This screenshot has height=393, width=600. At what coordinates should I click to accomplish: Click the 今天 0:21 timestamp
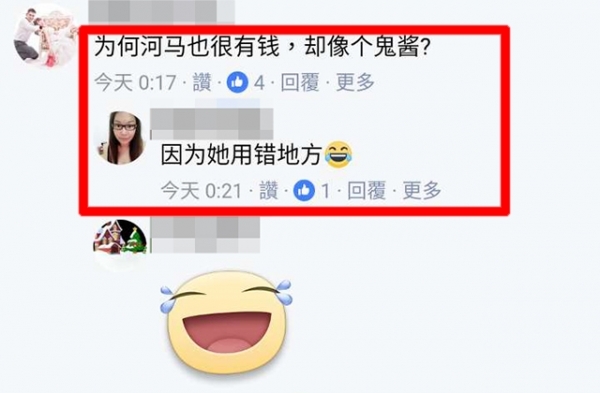tap(202, 190)
